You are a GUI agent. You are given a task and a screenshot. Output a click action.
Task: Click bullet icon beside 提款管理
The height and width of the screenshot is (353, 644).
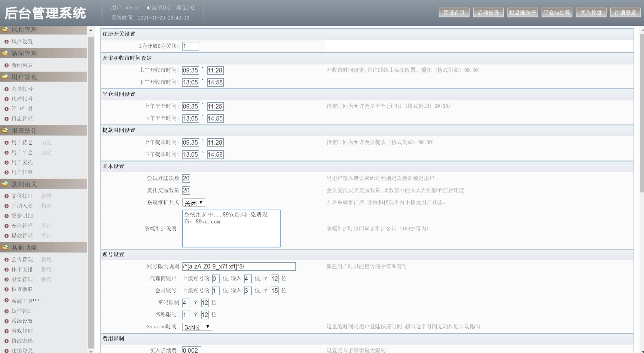[7, 236]
